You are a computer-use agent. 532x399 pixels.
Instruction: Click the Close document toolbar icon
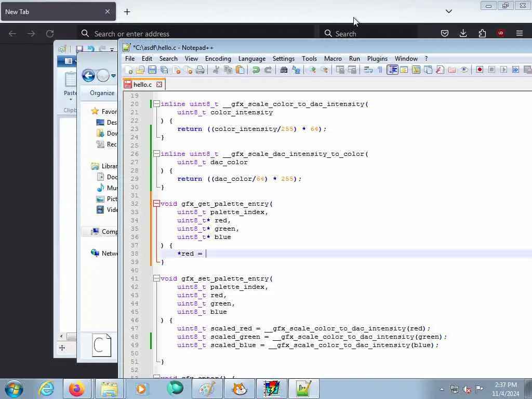177,70
